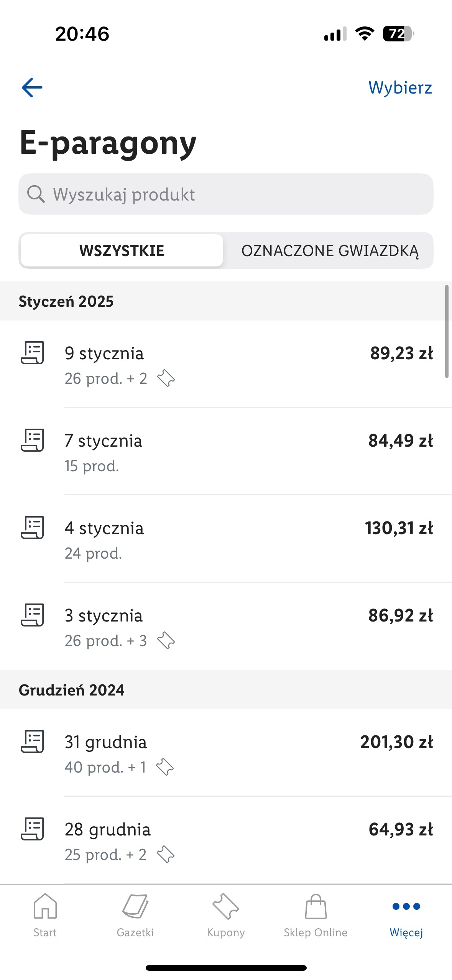Open the 4 stycznia receipt for 130,31 zł

click(230, 539)
